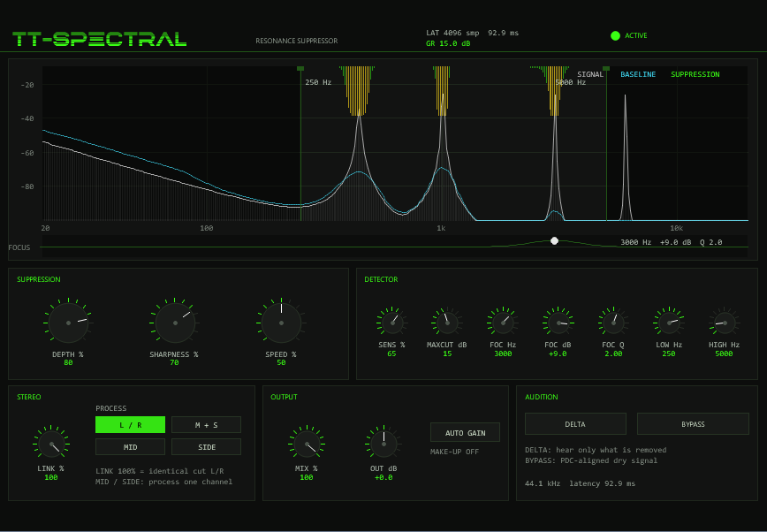The height and width of the screenshot is (532, 767).
Task: Click the FOC dB knob
Action: 558,323
